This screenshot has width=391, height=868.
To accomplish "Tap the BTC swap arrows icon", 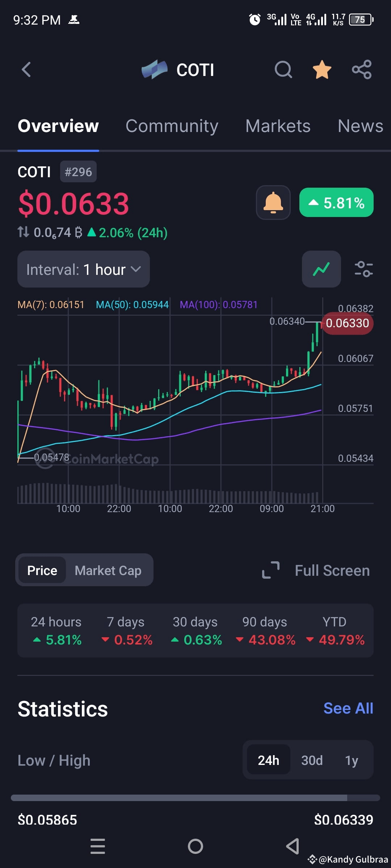I will pos(23,232).
